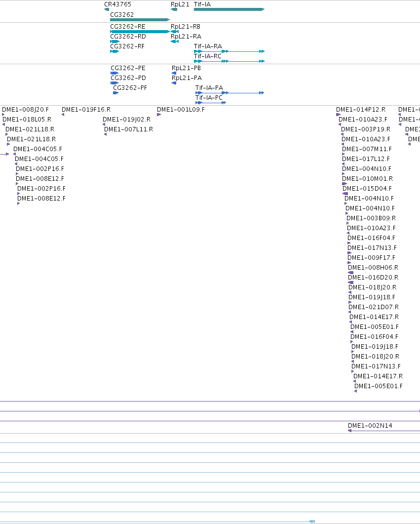
Task: Select the DME1-014P12.R read label
Action: (361, 109)
